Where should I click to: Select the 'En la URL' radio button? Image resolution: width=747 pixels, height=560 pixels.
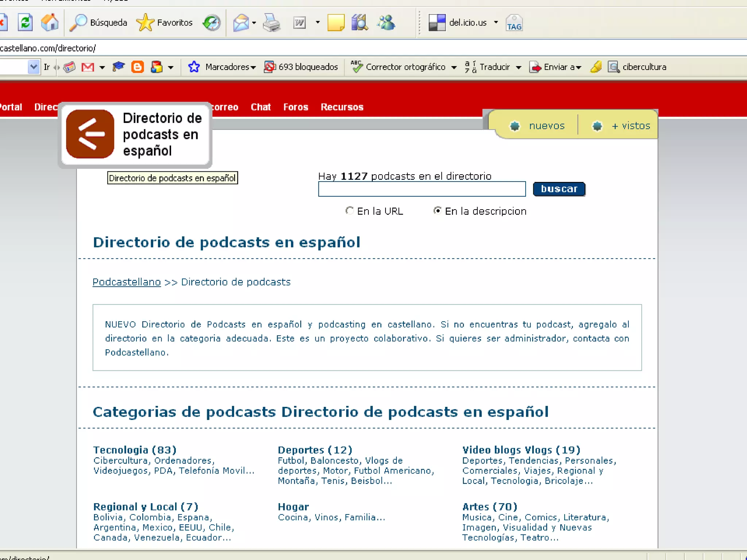coord(349,211)
